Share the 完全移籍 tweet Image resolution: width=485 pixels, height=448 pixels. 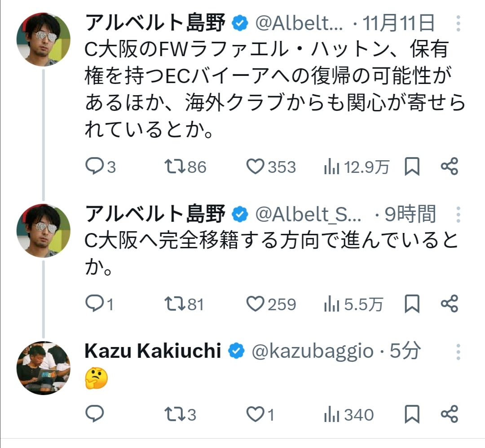click(x=449, y=304)
